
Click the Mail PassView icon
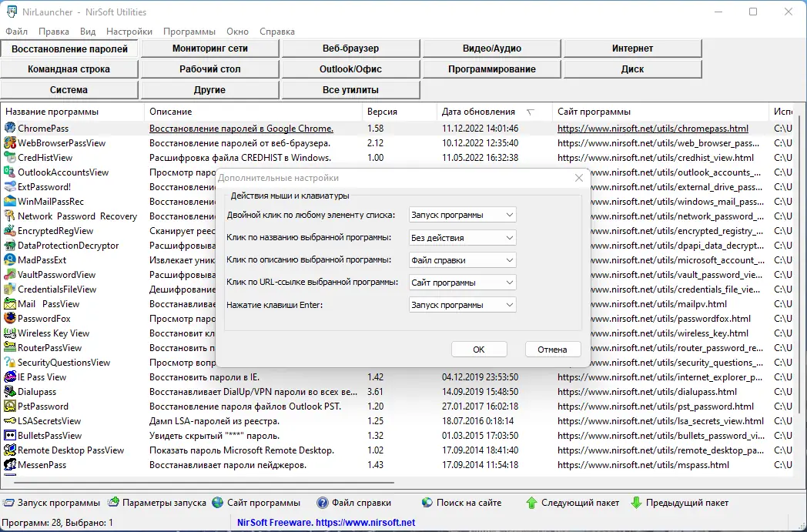pyautogui.click(x=10, y=303)
